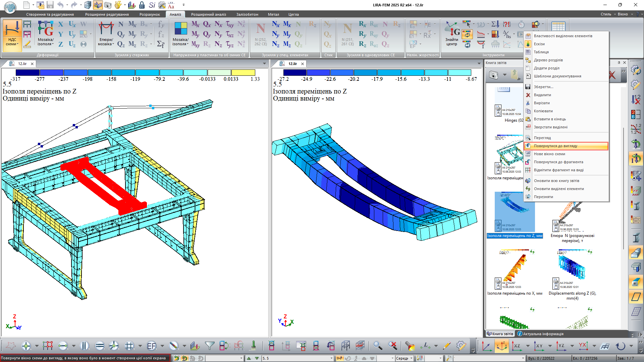Click the filter funnel icon in bottom toolbar
Screen dimensions: 644x362
coord(210,346)
